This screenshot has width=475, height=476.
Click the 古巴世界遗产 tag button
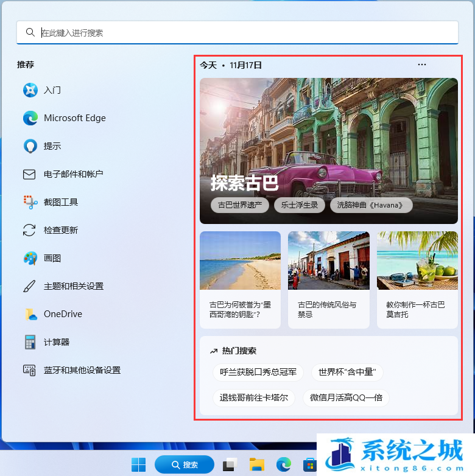coord(240,205)
